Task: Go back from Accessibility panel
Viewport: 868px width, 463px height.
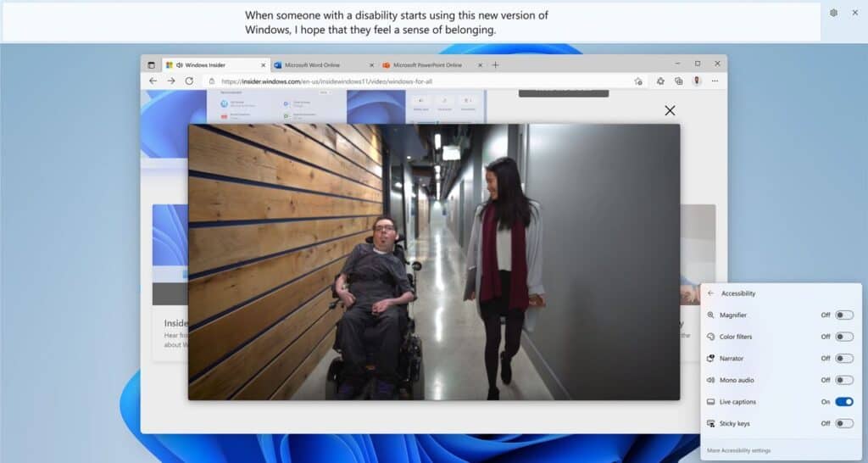Action: (710, 293)
